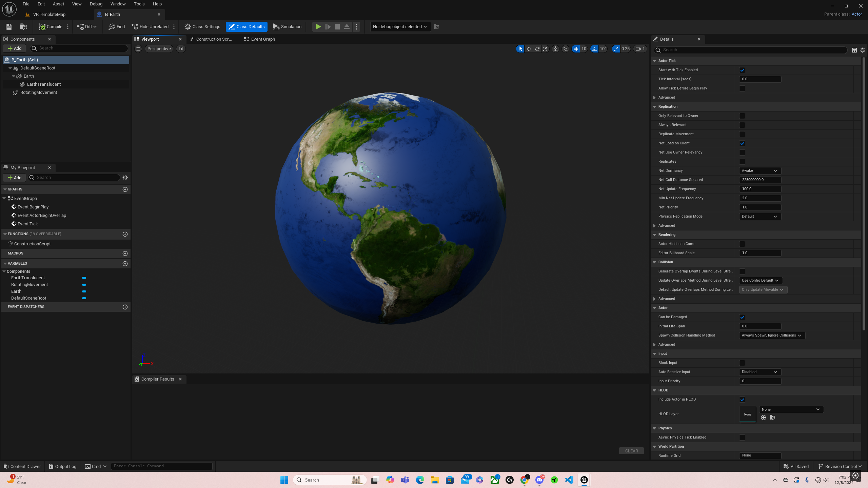Viewport: 868px width, 488px height.
Task: Click the Browse to asset icon
Action: pyautogui.click(x=23, y=26)
